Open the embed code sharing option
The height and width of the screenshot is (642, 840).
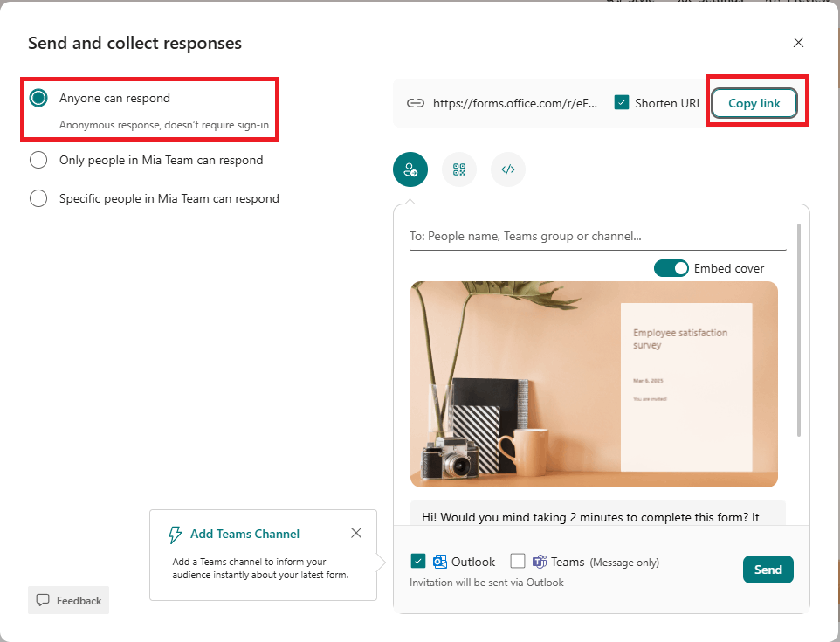[507, 169]
